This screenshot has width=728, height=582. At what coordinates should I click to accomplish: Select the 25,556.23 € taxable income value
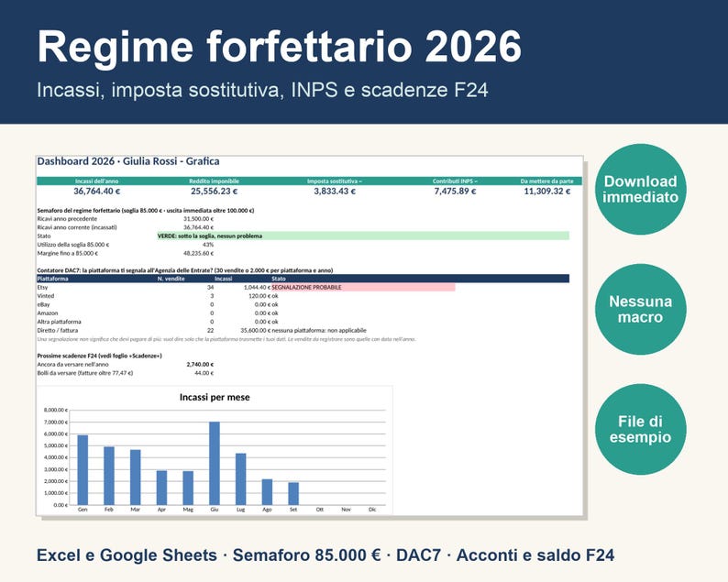click(214, 192)
